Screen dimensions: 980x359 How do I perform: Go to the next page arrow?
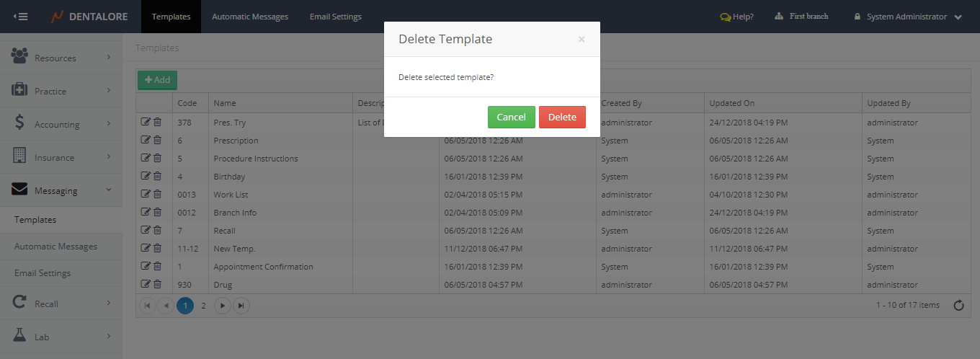coord(223,306)
